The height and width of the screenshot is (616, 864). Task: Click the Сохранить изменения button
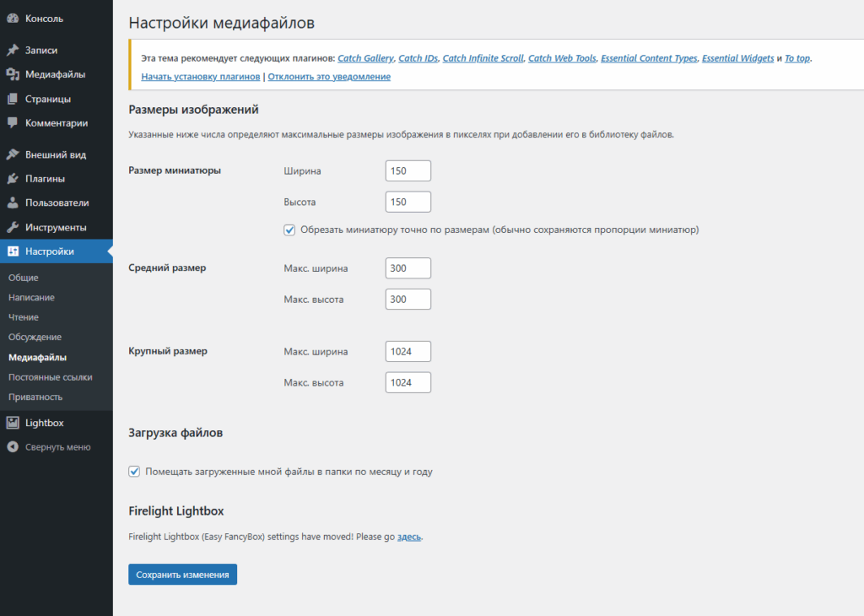182,575
